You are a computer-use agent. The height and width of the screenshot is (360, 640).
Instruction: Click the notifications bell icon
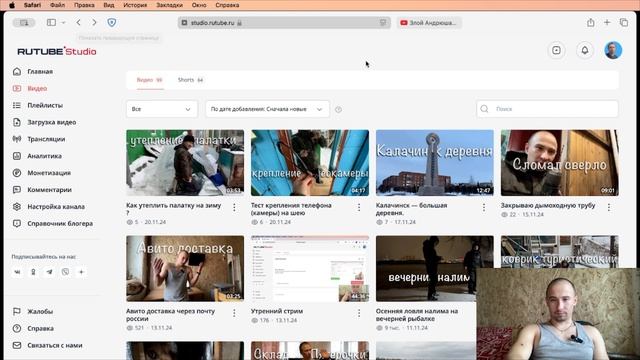tap(584, 50)
